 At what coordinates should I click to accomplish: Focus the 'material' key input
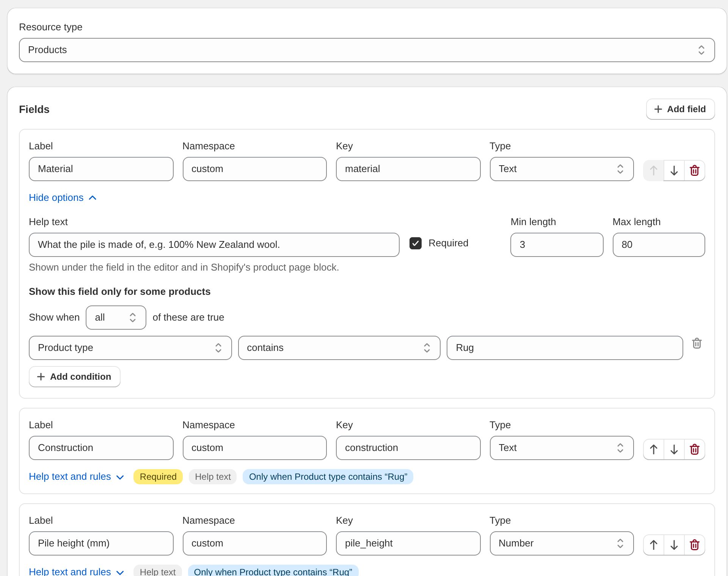click(408, 169)
